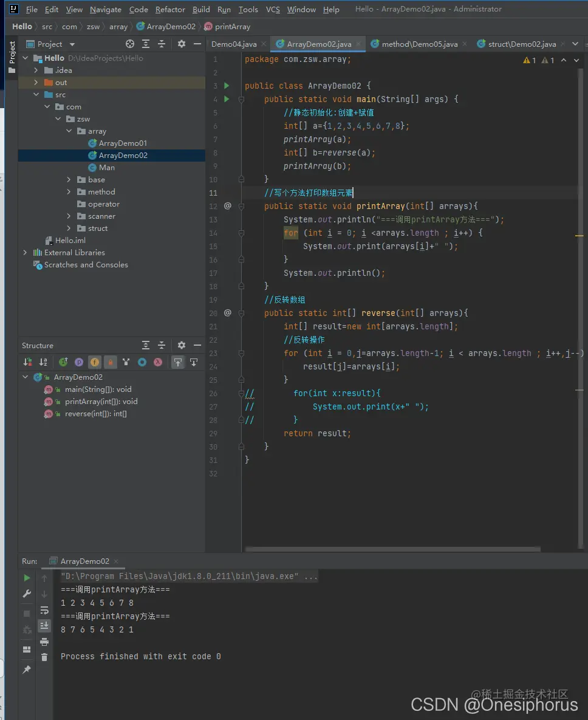Toggle Always Select Opened Element in Structure
This screenshot has width=588, height=720.
(177, 362)
